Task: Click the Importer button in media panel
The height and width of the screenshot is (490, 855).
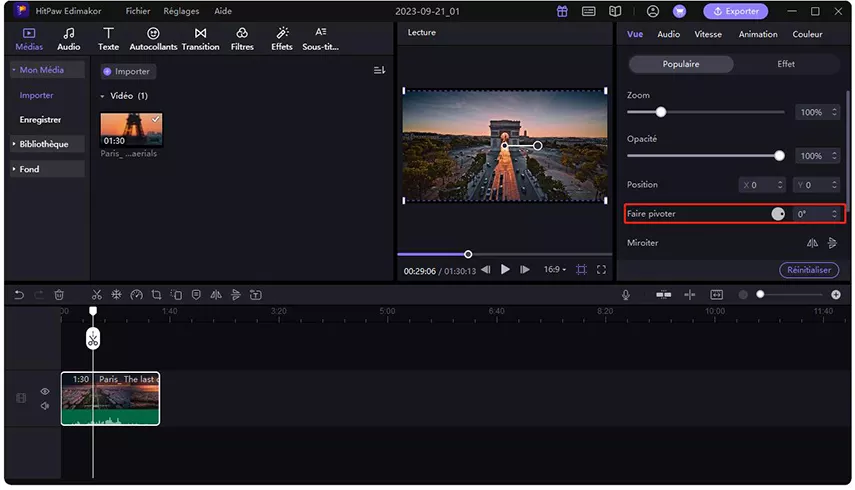Action: tap(128, 71)
